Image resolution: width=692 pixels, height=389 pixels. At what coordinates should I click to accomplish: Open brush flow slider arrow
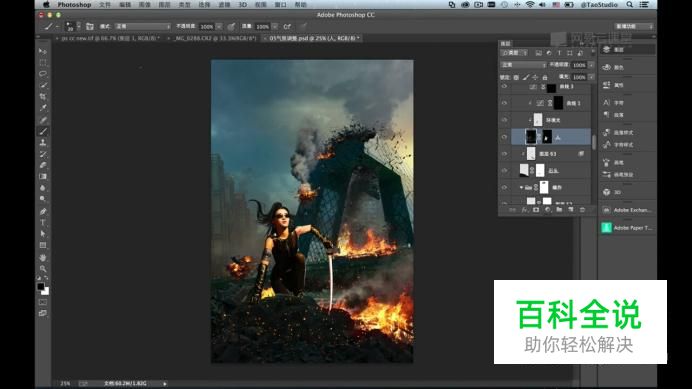coord(275,26)
